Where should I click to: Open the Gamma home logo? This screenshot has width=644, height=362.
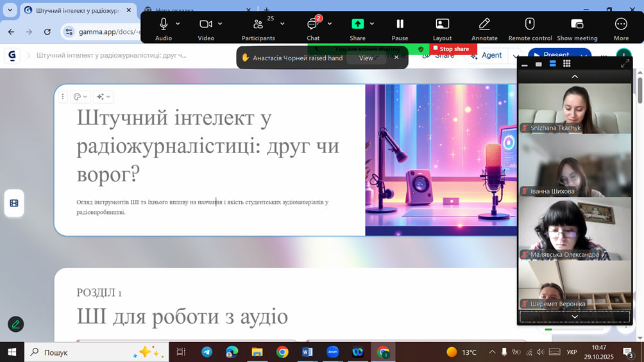[x=12, y=56]
